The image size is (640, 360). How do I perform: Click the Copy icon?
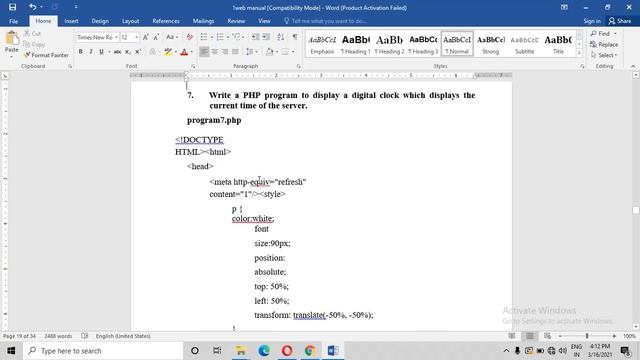(x=27, y=44)
